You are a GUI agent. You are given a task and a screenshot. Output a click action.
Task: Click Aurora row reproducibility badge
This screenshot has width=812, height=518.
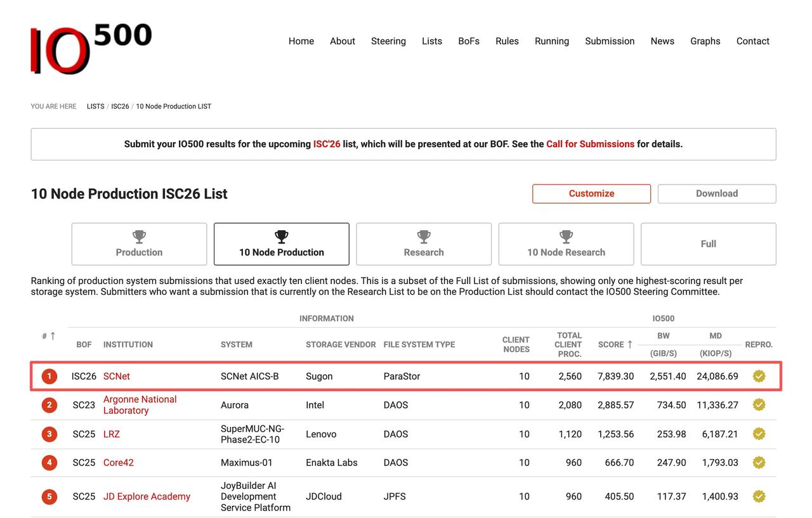(x=759, y=405)
